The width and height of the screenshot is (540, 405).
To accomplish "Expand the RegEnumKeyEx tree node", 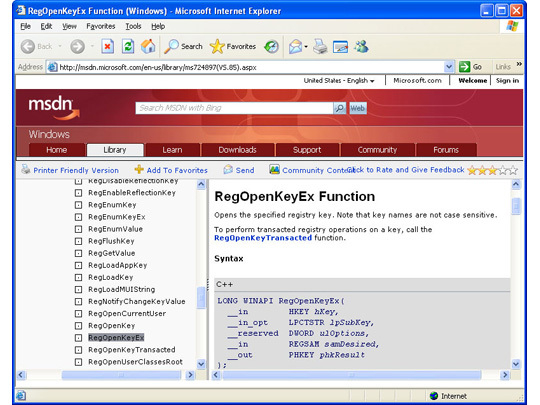I will click(79, 217).
